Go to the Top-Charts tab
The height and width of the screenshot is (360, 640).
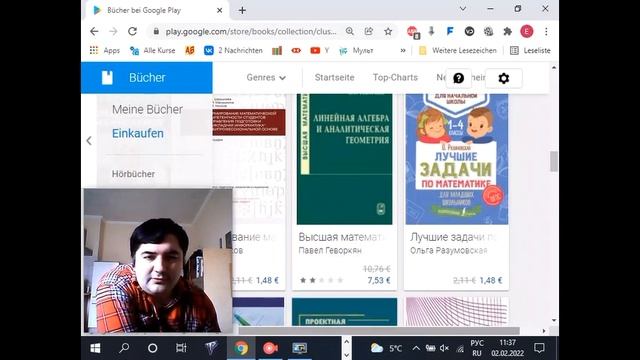coord(395,78)
